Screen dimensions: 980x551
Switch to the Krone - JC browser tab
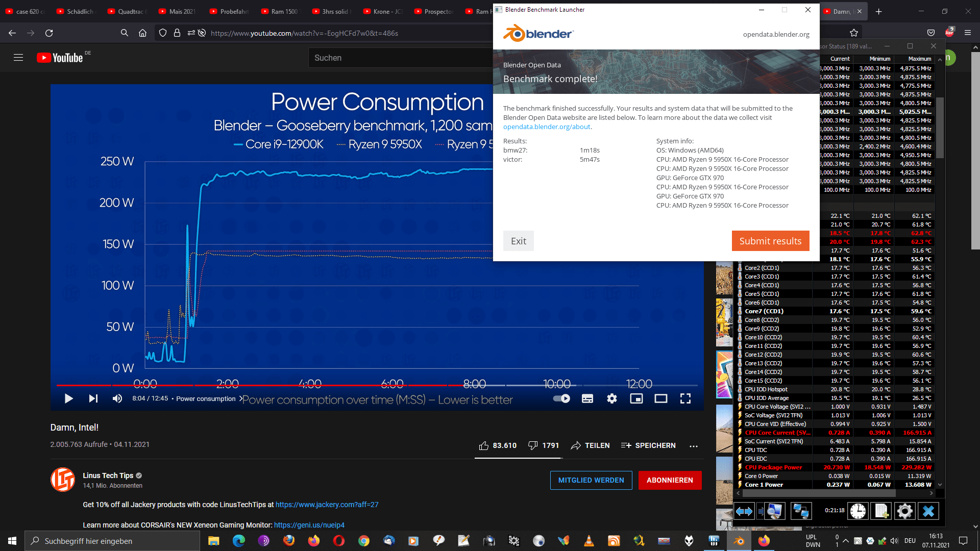coord(383,11)
